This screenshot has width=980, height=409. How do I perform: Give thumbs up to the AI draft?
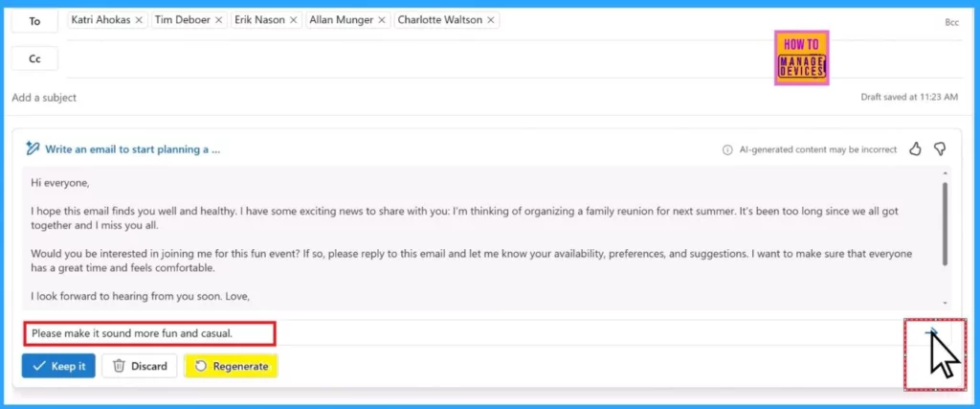pyautogui.click(x=915, y=148)
